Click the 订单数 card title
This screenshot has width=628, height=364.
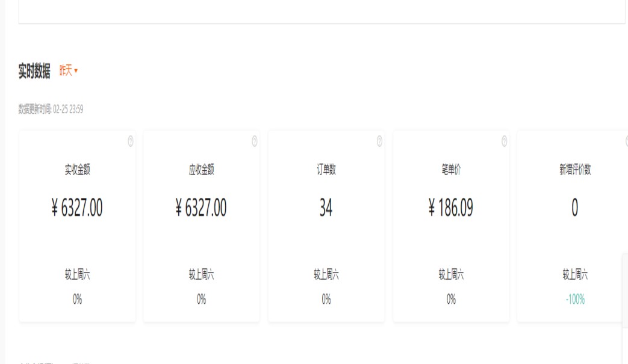326,170
